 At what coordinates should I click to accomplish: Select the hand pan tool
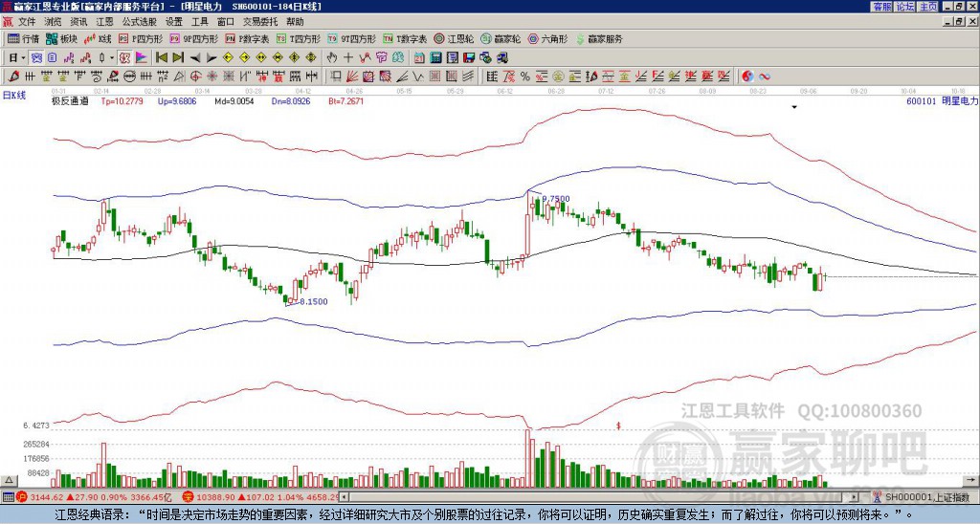point(331,57)
